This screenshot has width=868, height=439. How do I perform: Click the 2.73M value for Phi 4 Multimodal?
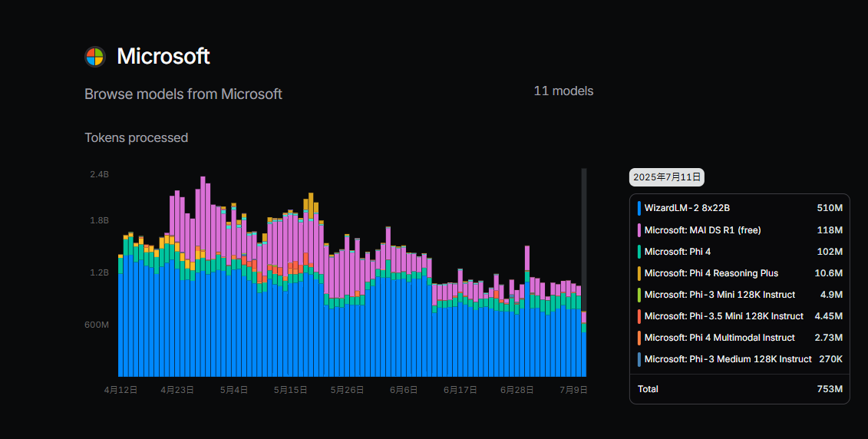829,338
